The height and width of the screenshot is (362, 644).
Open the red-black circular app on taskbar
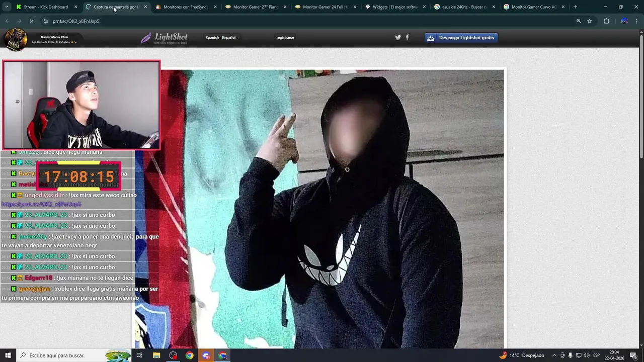pyautogui.click(x=173, y=355)
